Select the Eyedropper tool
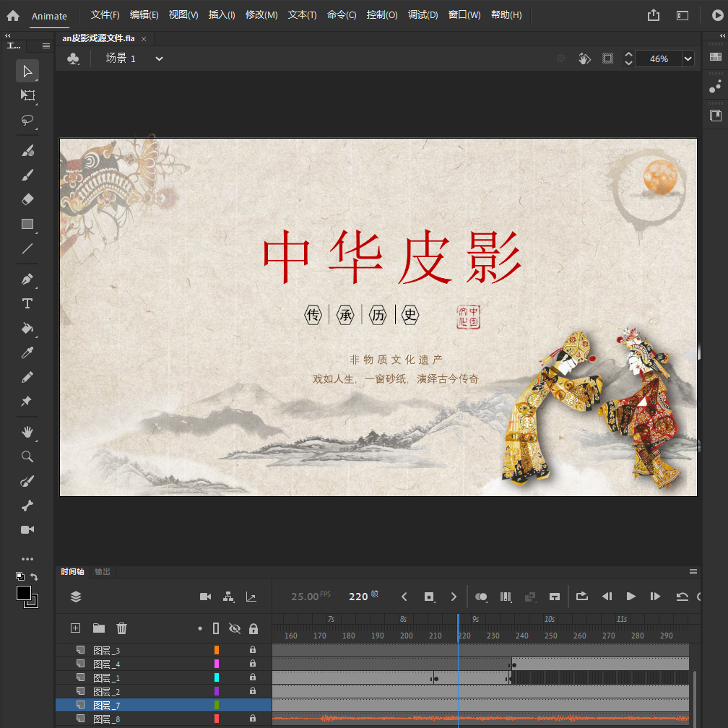The image size is (728, 728). 27,353
